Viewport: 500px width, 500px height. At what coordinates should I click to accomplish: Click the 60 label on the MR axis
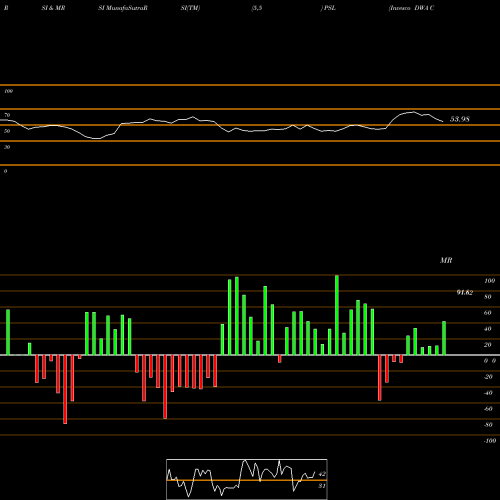tap(488, 313)
